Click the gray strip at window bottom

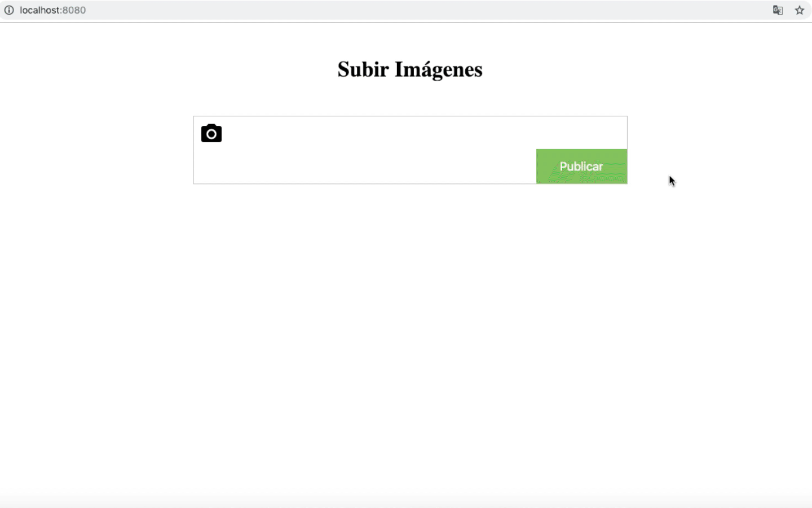click(406, 502)
